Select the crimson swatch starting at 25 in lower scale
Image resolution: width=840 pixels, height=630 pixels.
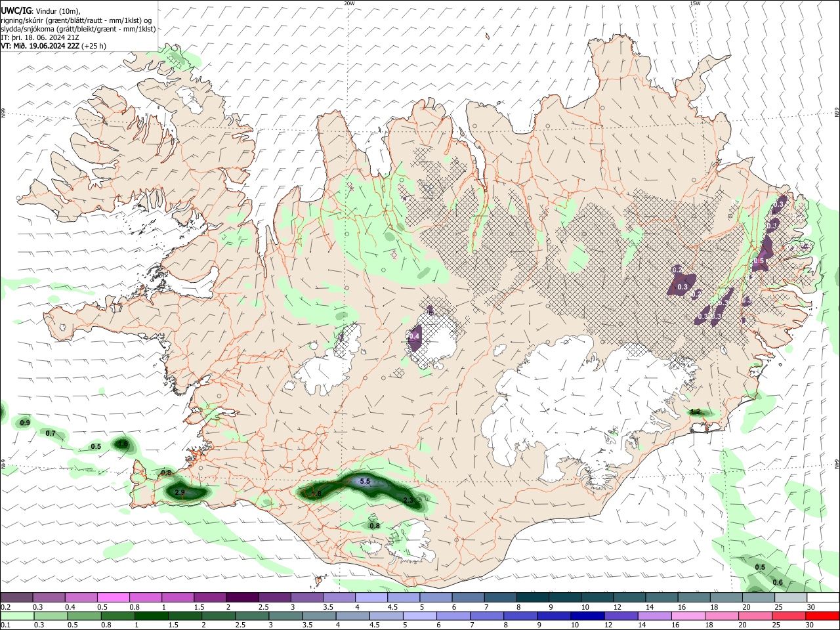pos(788,616)
